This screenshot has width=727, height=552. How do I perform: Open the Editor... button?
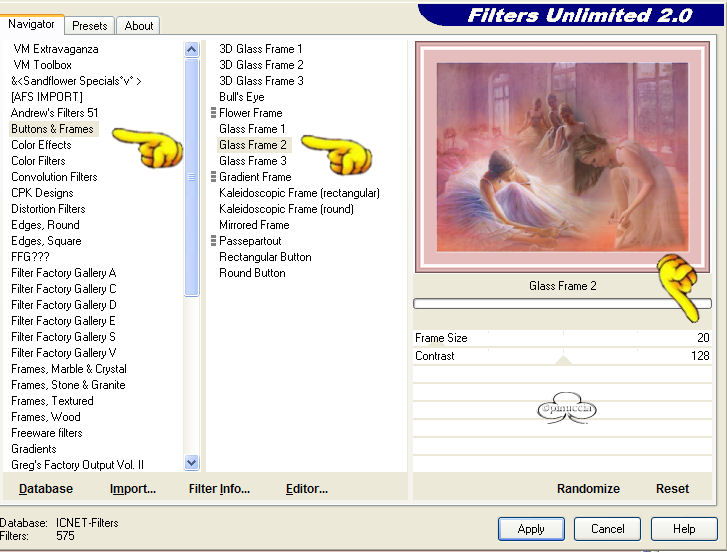306,489
